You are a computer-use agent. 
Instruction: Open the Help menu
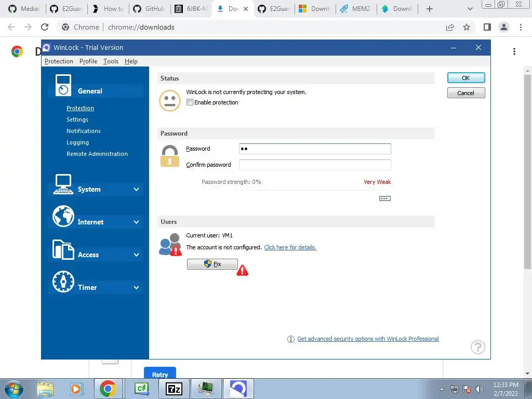pos(131,61)
